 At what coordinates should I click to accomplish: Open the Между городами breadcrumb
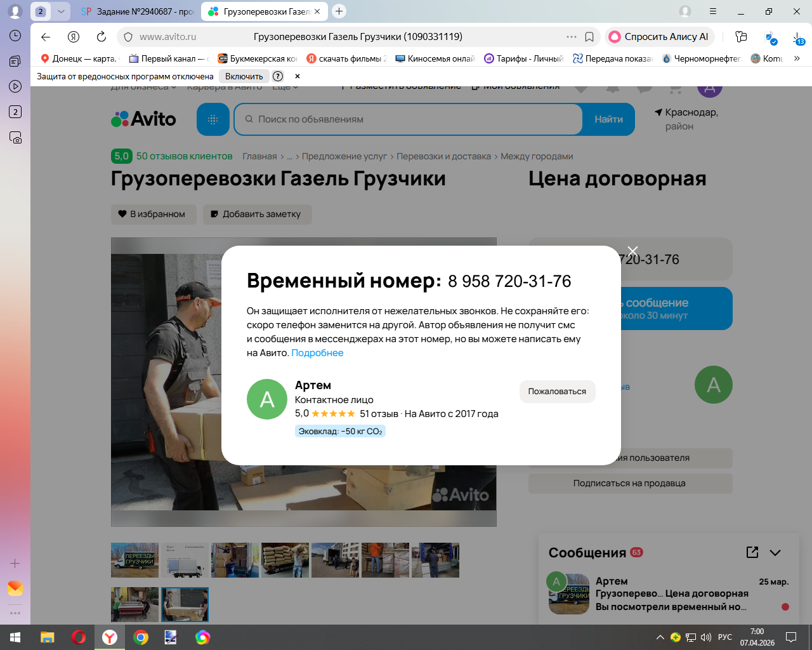537,156
